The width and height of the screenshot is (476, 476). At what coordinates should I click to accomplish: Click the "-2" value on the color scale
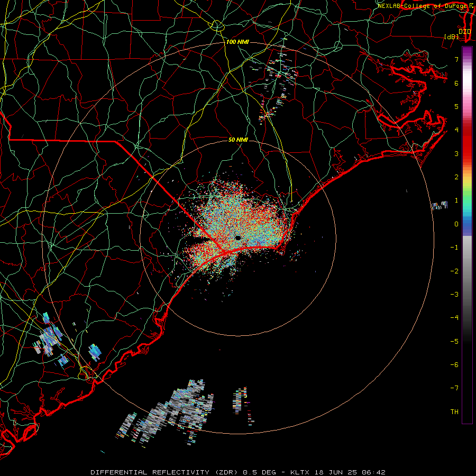pyautogui.click(x=454, y=271)
